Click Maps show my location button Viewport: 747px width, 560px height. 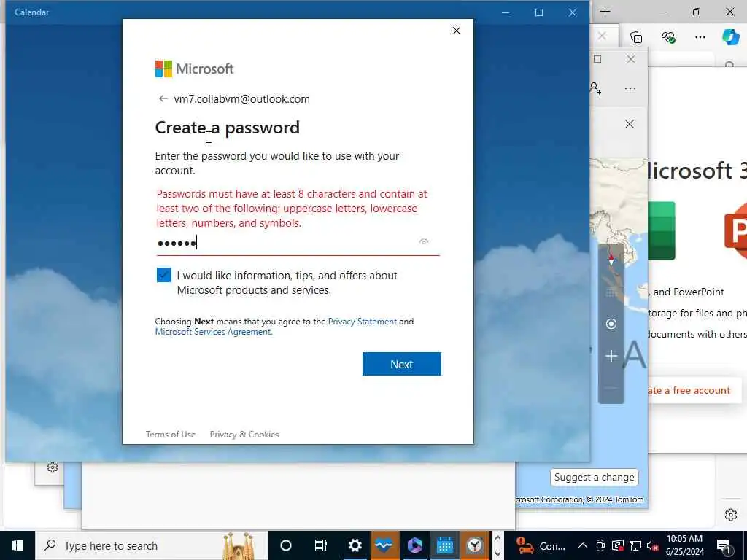(611, 324)
